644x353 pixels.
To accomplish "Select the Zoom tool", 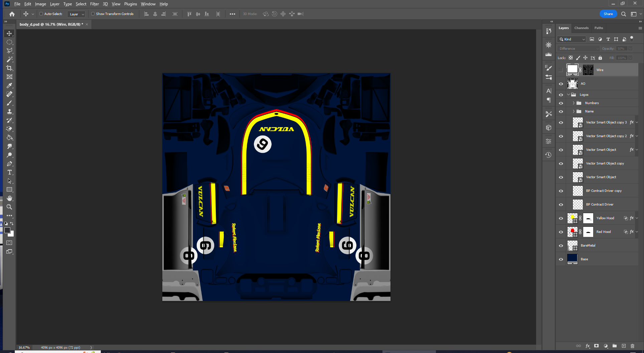I will tap(9, 207).
